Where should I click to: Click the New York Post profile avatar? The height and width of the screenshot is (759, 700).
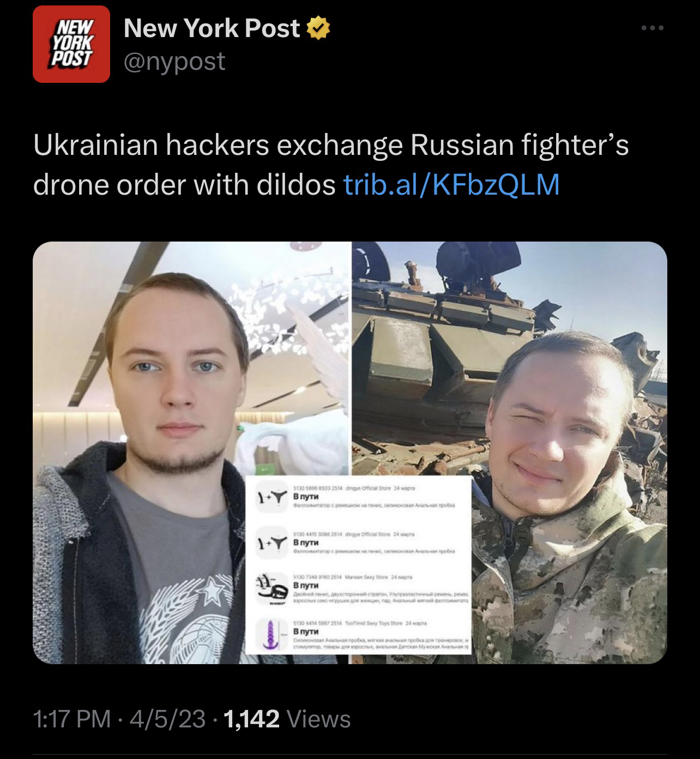click(71, 44)
